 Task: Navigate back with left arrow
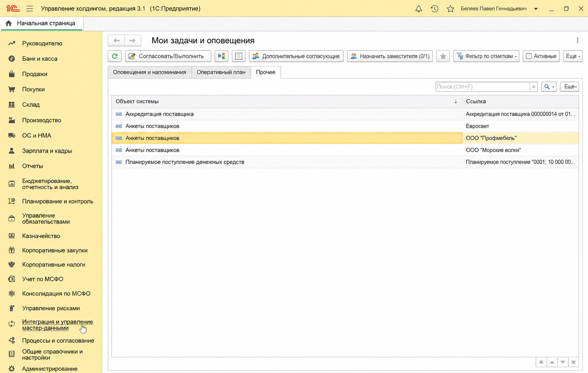116,40
